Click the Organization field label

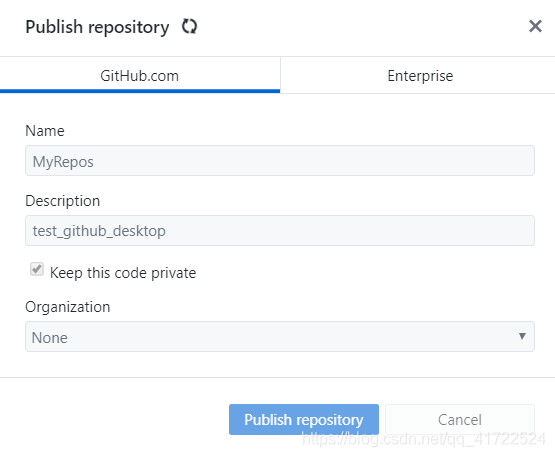click(x=68, y=307)
